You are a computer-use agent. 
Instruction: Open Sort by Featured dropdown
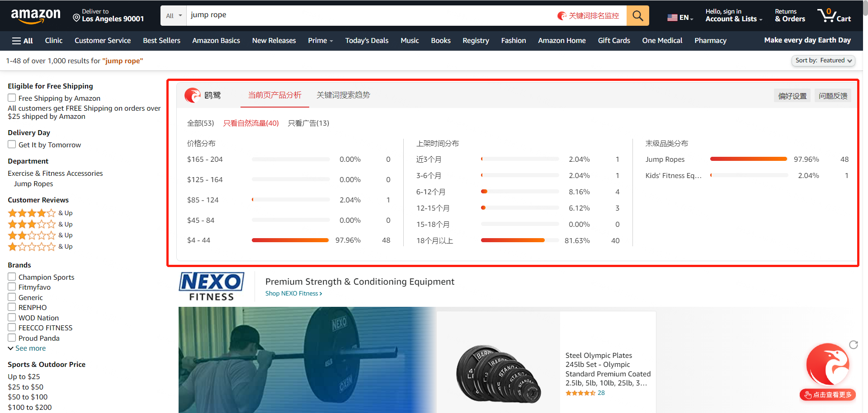(x=823, y=61)
